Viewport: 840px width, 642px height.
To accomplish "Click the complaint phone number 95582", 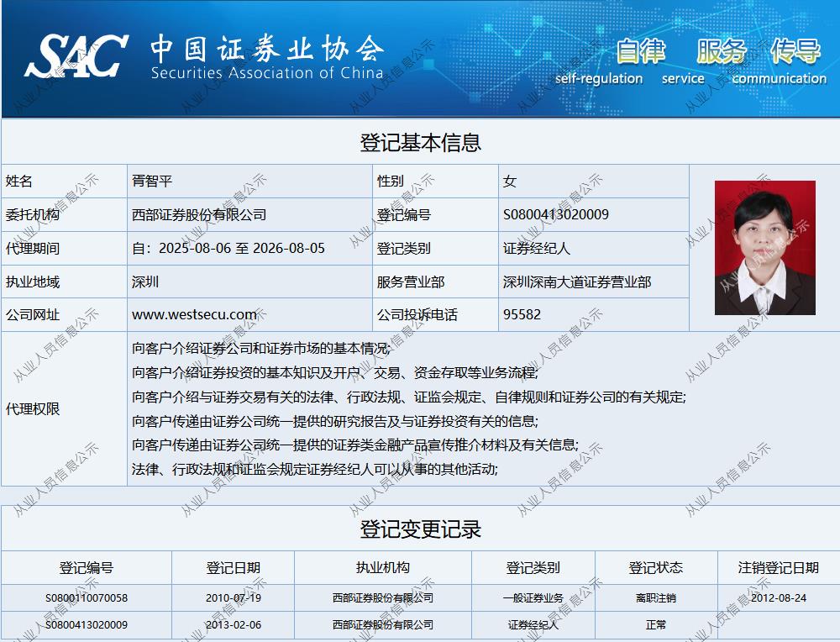I will click(x=522, y=315).
